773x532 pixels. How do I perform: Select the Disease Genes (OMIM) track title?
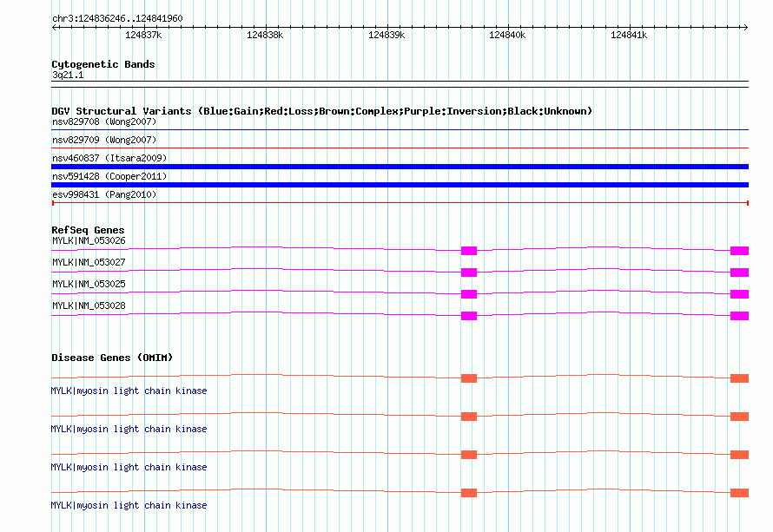pyautogui.click(x=112, y=358)
